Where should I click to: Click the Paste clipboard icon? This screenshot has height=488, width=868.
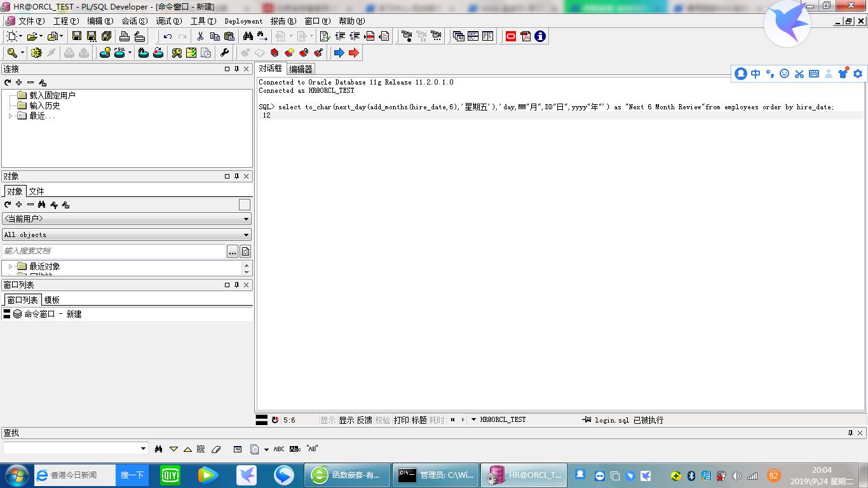(x=229, y=36)
